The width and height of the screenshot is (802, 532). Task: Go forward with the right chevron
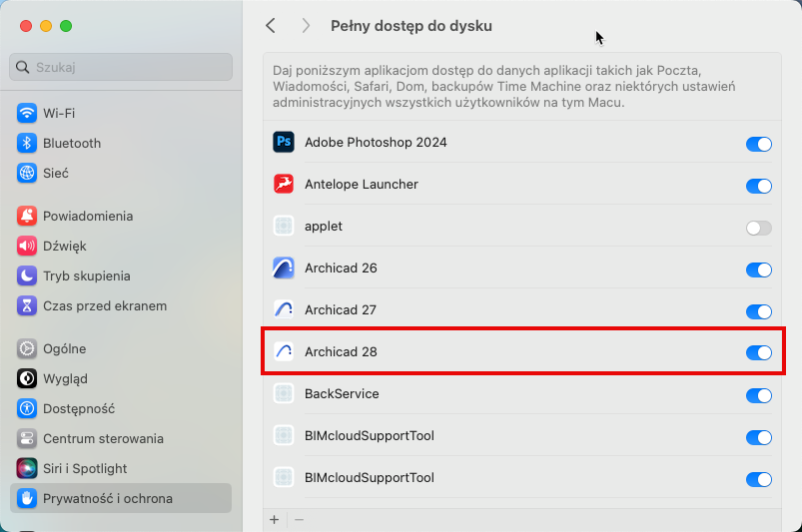click(306, 26)
